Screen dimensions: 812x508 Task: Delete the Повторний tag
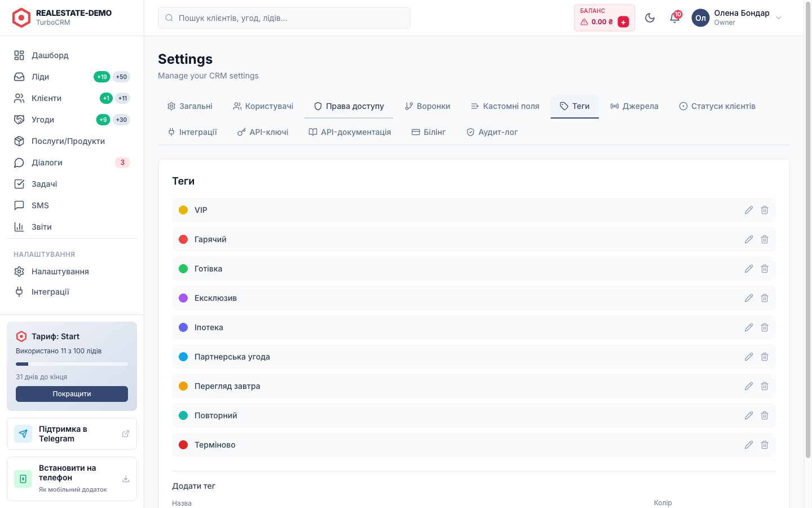765,415
